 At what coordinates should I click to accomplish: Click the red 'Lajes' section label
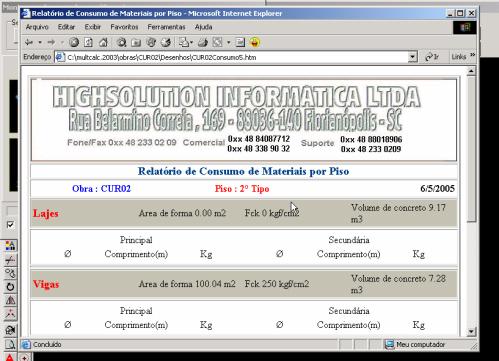click(x=46, y=213)
